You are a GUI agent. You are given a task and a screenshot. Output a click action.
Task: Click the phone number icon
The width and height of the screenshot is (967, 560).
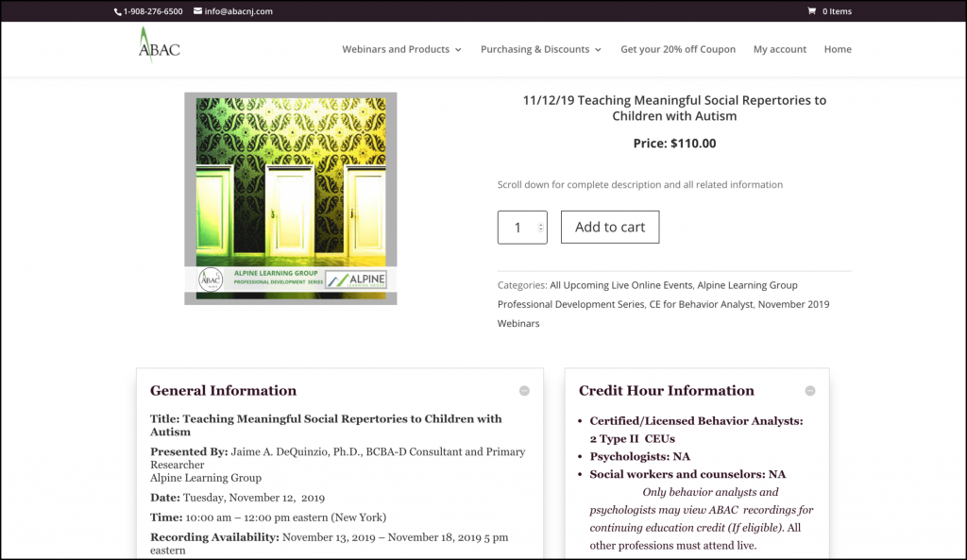[118, 11]
